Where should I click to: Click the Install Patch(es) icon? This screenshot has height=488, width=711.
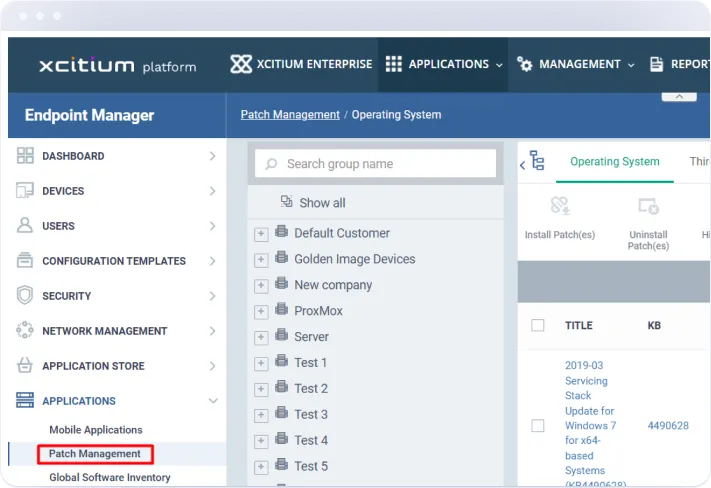(559, 207)
